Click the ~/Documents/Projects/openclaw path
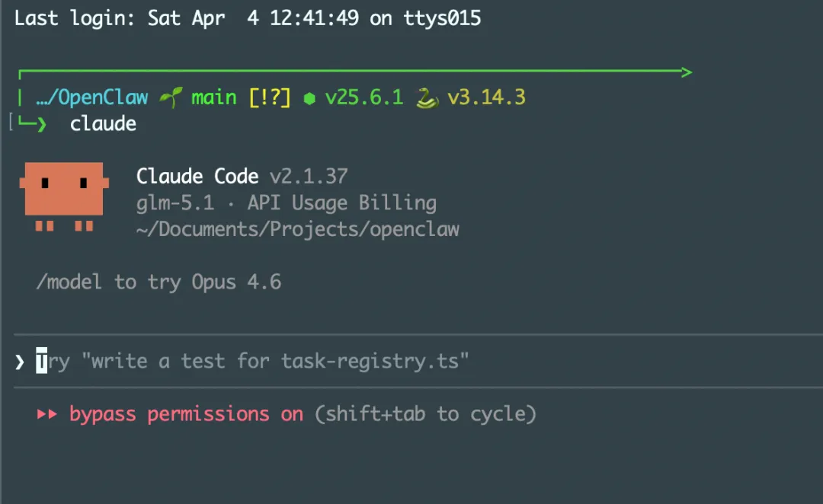Viewport: 823px width, 504px height. pos(297,229)
